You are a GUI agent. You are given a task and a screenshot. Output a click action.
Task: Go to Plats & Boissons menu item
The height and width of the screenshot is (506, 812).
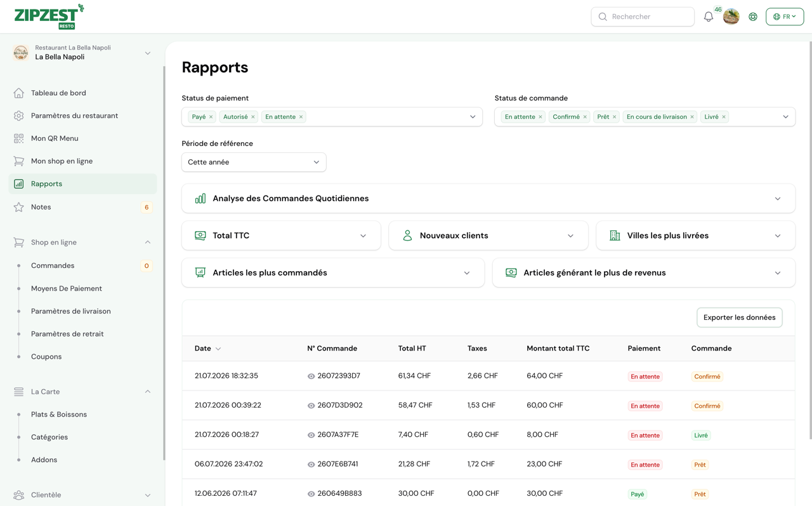pos(59,415)
